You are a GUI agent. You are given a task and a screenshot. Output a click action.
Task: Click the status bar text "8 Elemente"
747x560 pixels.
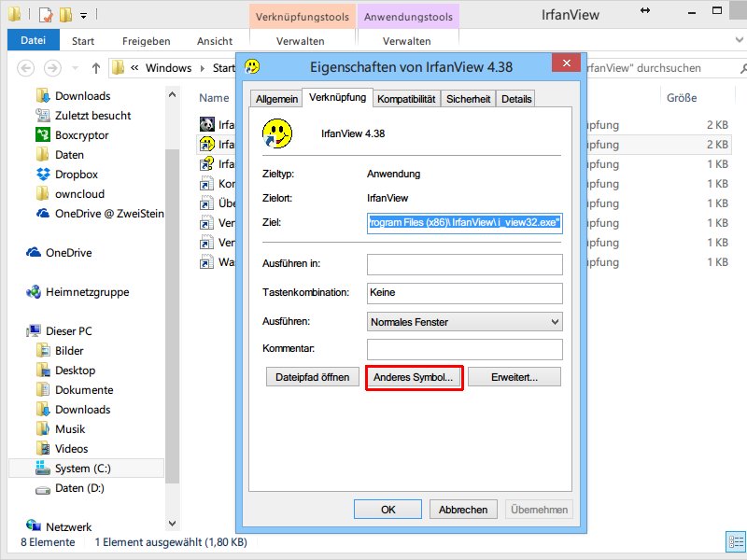point(48,542)
